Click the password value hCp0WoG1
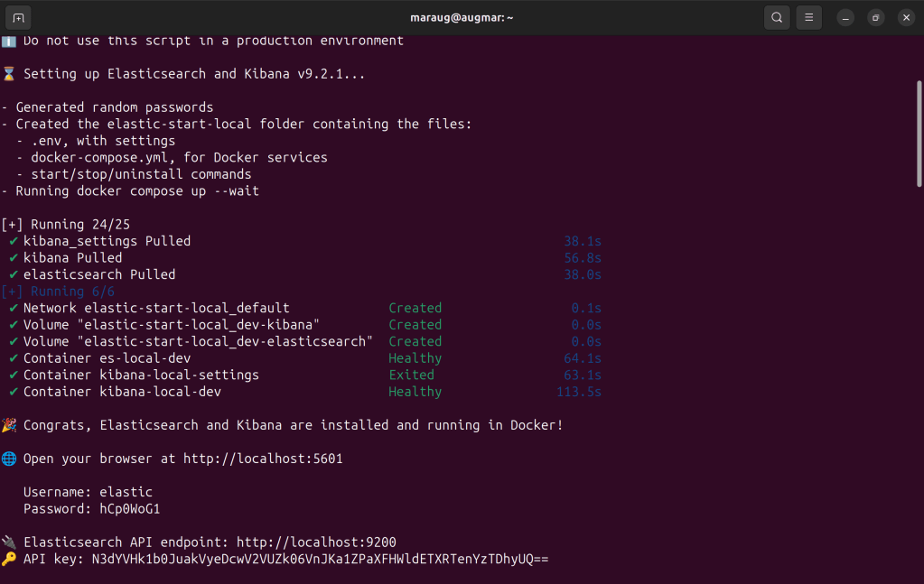This screenshot has height=584, width=924. pyautogui.click(x=129, y=509)
